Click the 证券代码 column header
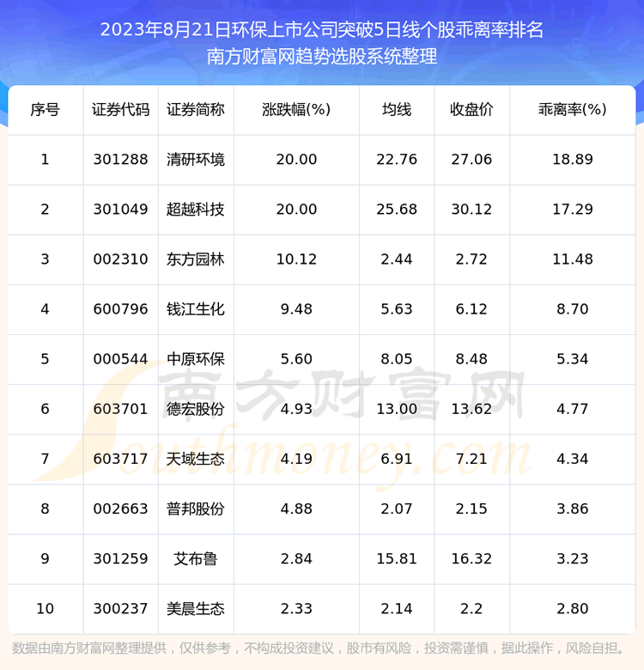Image resolution: width=644 pixels, height=670 pixels. pos(120,110)
